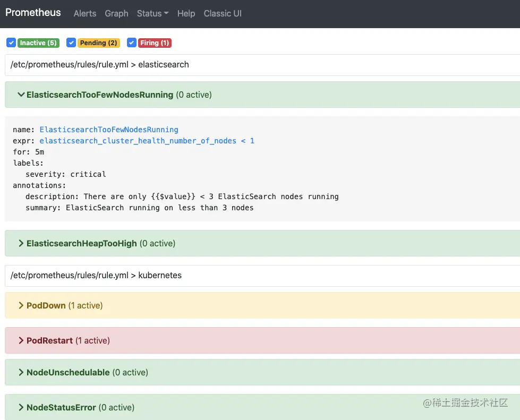
Task: Collapse the ElasticsearchTooFewNodesRunning chevron
Action: [21, 95]
